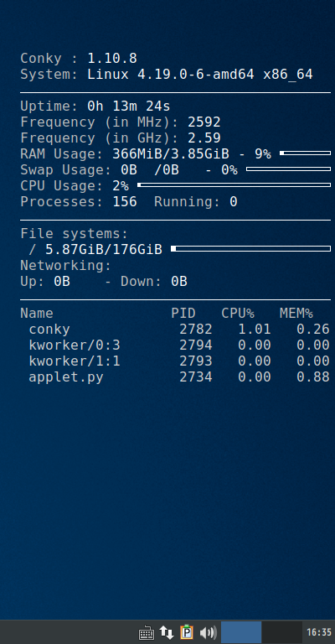Click the CPU Usage progress bar
This screenshot has height=644, width=335.
234,184
